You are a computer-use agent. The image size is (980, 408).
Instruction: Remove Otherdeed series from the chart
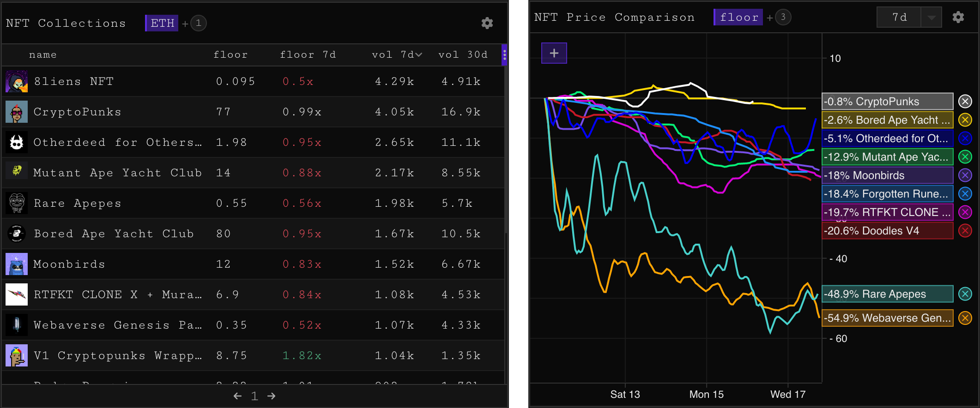965,138
